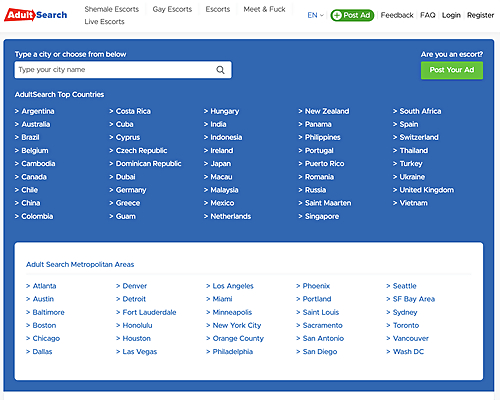This screenshot has width=500, height=400.
Task: Select Argentina in Top Countries
Action: pos(38,111)
